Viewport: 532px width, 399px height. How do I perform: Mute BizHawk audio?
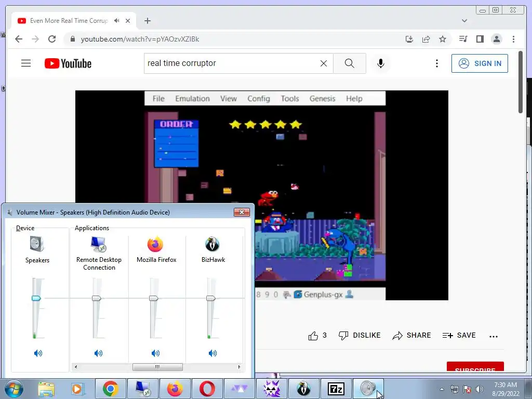point(212,353)
